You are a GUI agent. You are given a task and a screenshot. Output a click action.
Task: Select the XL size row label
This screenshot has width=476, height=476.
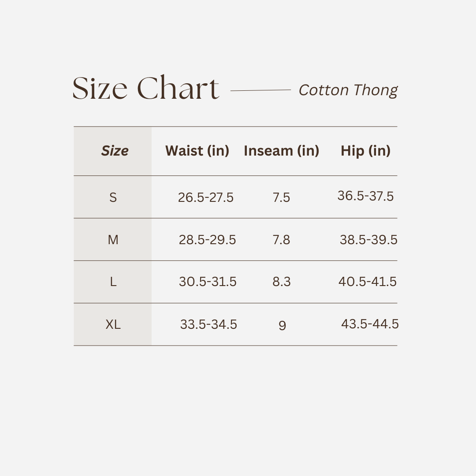113,325
